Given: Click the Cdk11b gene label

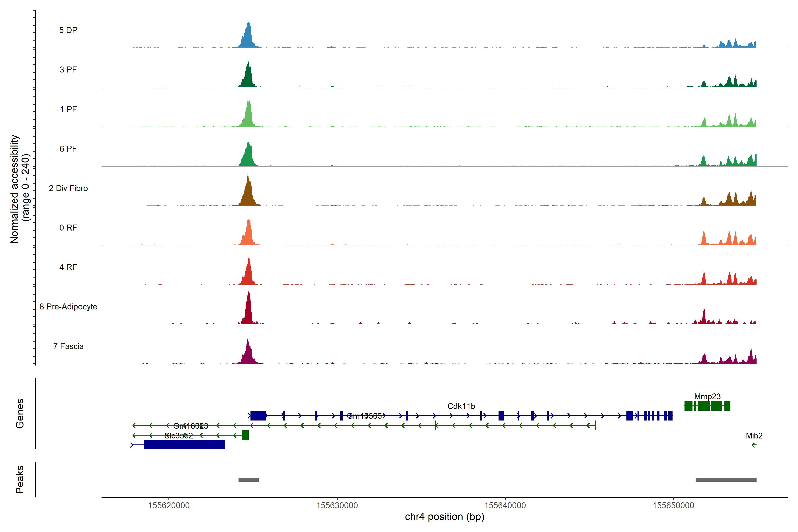Looking at the screenshot, I should point(461,406).
